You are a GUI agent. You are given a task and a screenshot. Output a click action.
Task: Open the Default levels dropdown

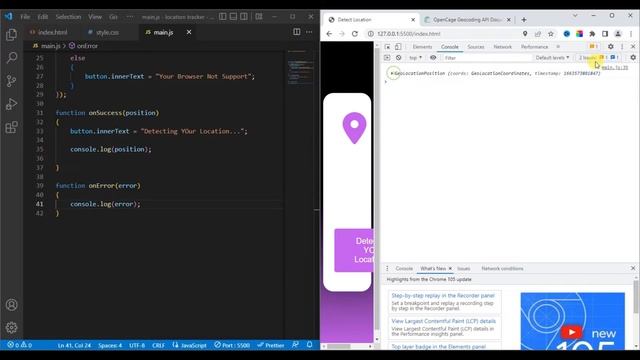click(x=552, y=58)
